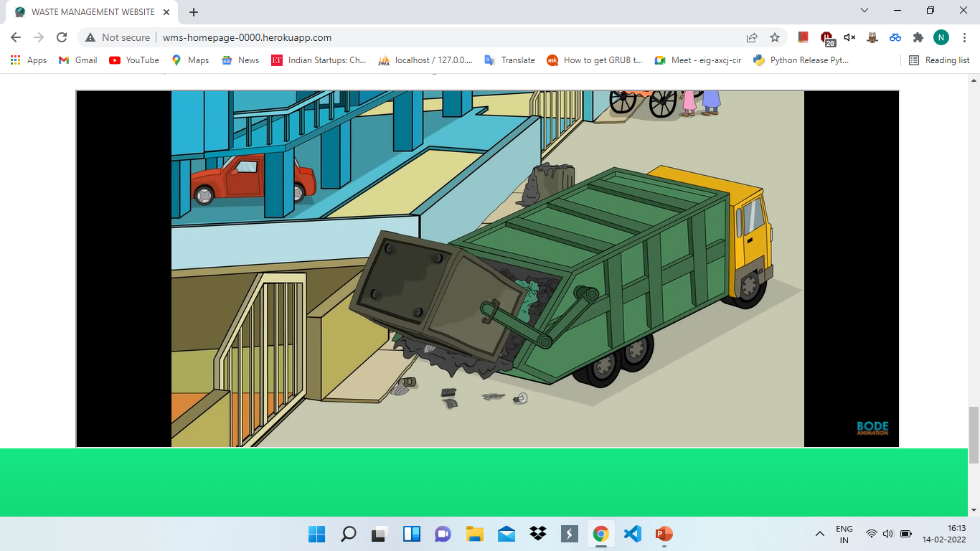Open Visual Studio Code from taskbar
The image size is (980, 551).
click(632, 534)
